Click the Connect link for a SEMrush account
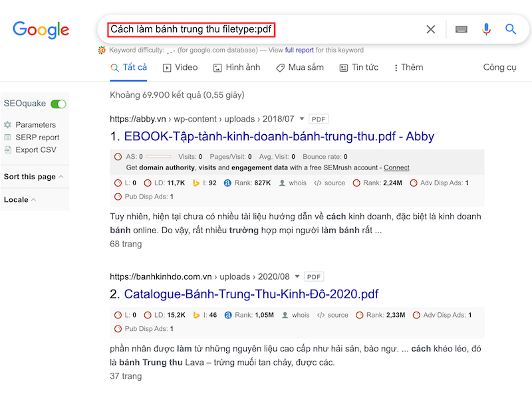The image size is (532, 394). tap(396, 167)
